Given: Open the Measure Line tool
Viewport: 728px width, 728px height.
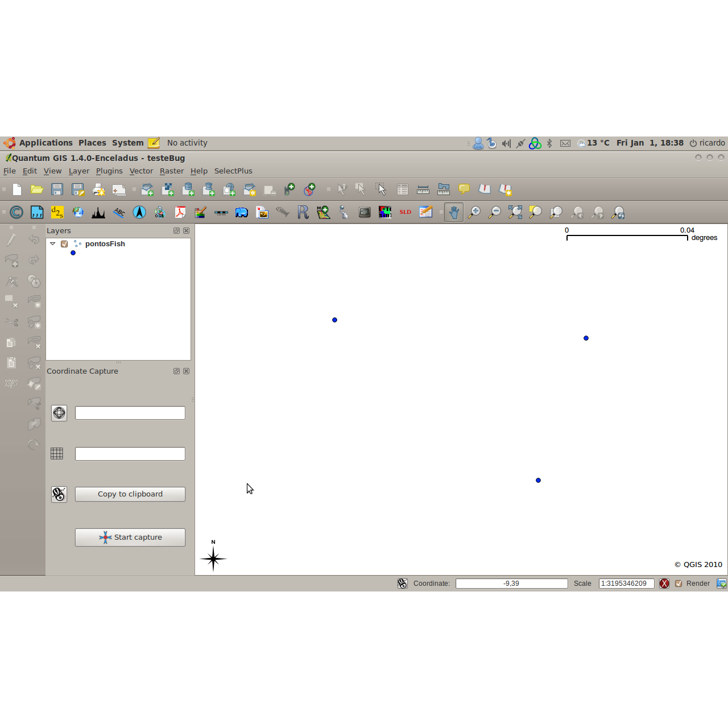Looking at the screenshot, I should point(423,189).
